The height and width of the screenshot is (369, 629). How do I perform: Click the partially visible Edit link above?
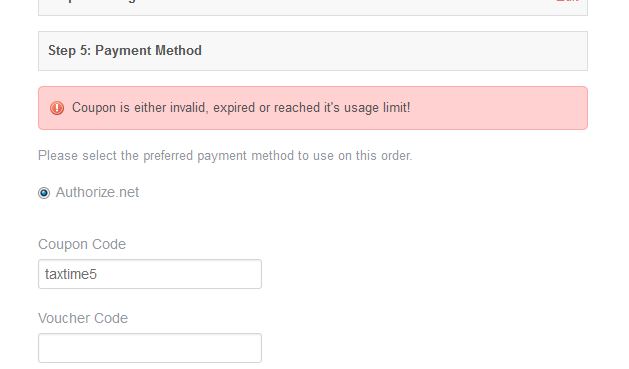coord(567,1)
